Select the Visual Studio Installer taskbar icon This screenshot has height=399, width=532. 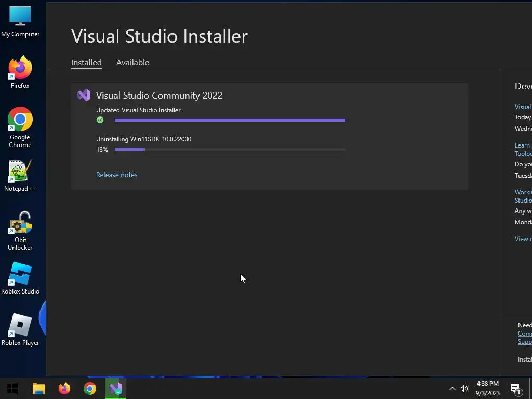[x=115, y=389]
